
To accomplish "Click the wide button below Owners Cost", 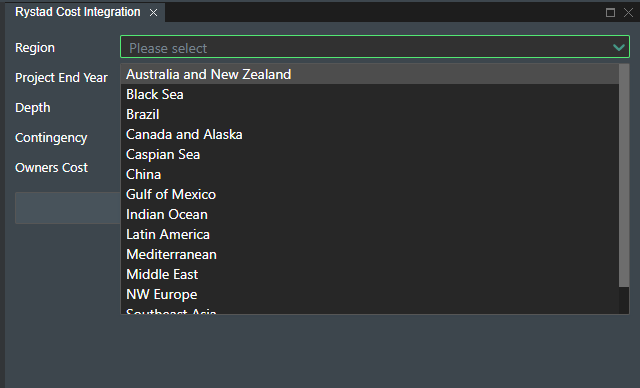I will click(68, 208).
